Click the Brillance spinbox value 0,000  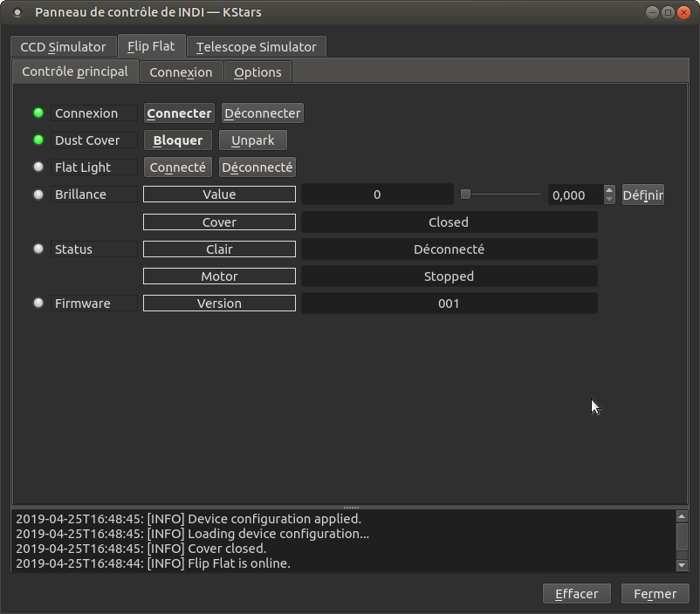coord(575,195)
